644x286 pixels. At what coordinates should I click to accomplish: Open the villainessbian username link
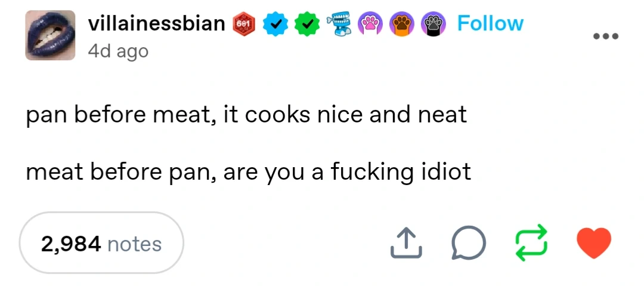tap(157, 23)
